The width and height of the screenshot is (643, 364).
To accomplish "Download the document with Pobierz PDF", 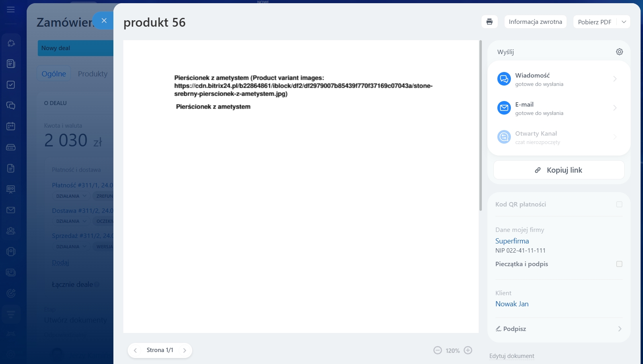I will click(x=594, y=22).
